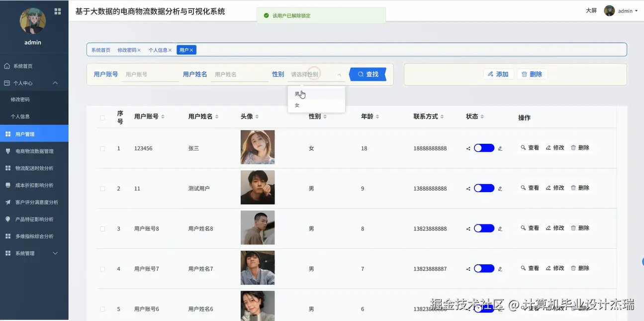The width and height of the screenshot is (644, 321).
Task: Click the share icon in the 张三 row
Action: click(x=468, y=148)
